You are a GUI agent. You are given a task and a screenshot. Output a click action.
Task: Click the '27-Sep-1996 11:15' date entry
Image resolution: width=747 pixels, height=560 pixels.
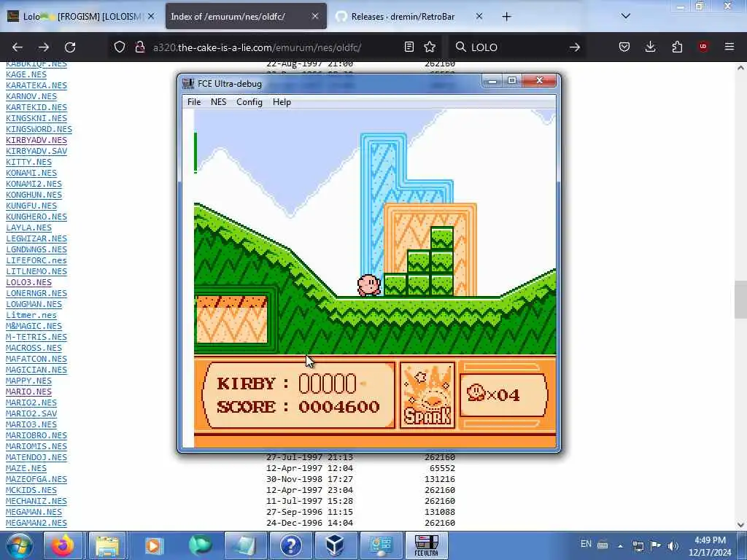[309, 511]
